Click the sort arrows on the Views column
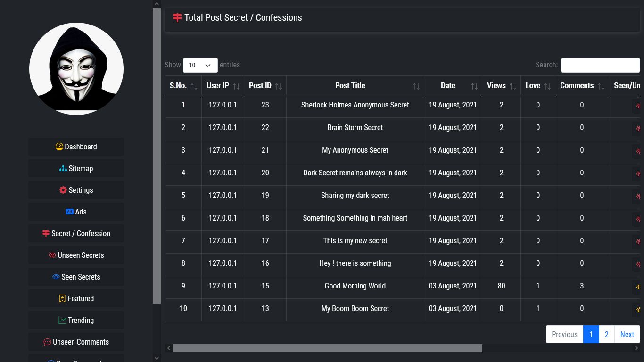Viewport: 644px width, 362px height. pyautogui.click(x=512, y=86)
